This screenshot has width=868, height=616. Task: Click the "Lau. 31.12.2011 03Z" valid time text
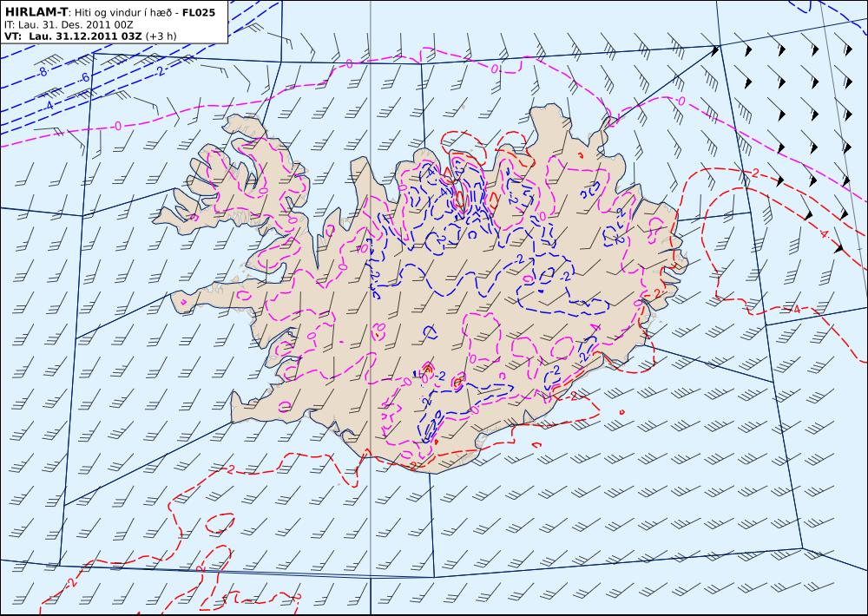click(85, 36)
